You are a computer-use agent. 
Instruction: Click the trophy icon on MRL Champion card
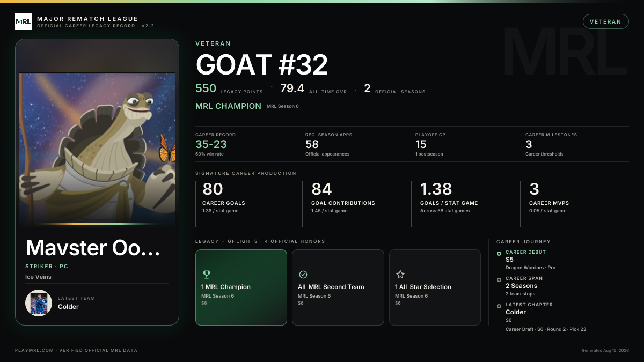[207, 274]
